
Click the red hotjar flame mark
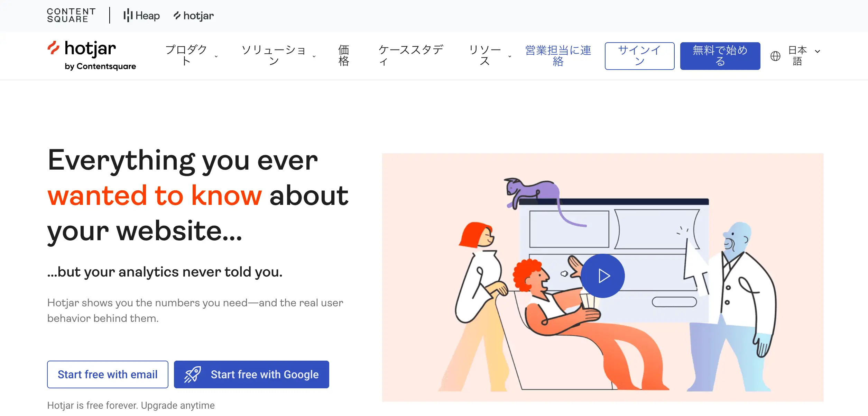53,48
